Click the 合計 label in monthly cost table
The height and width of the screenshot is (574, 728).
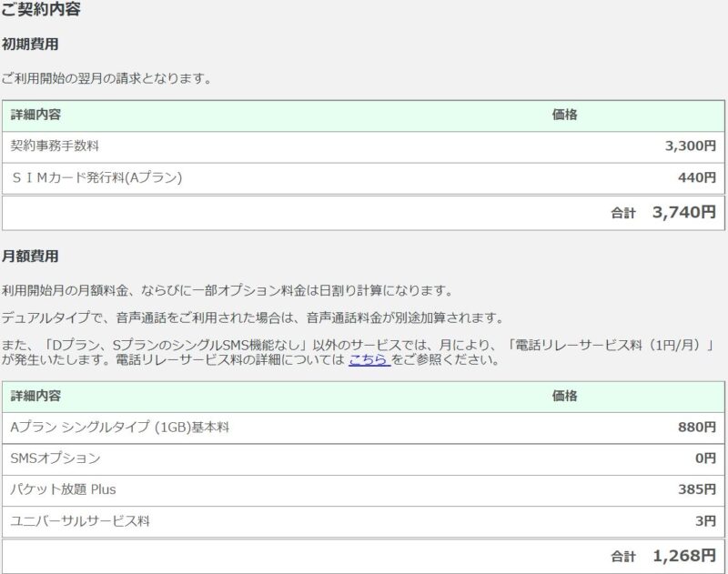[x=623, y=556]
